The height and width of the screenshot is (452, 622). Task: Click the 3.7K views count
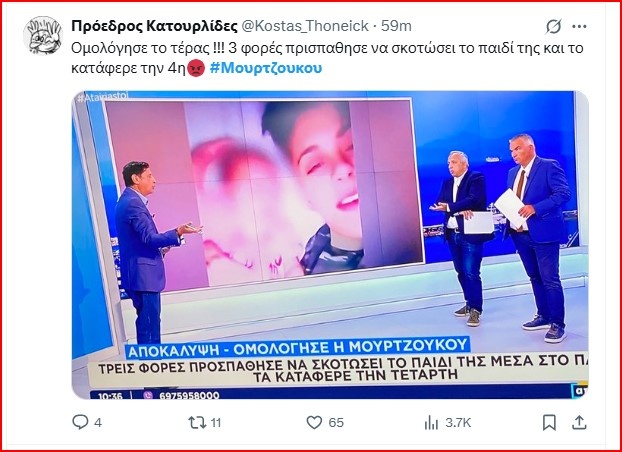[458, 423]
